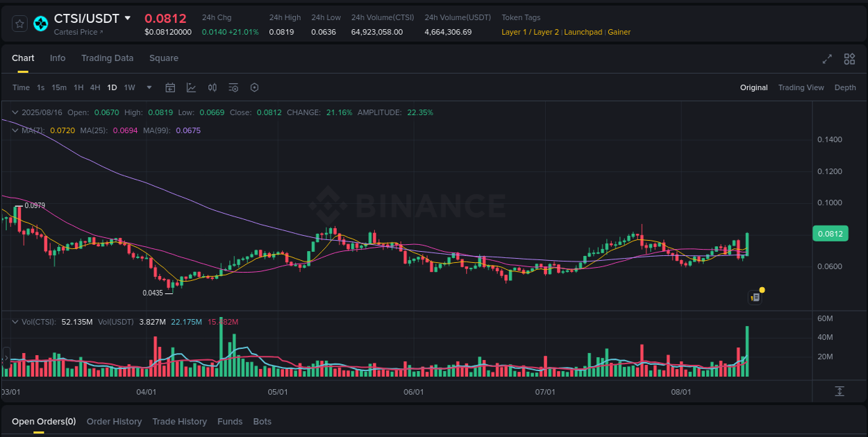Switch to the Depth view

tap(845, 87)
